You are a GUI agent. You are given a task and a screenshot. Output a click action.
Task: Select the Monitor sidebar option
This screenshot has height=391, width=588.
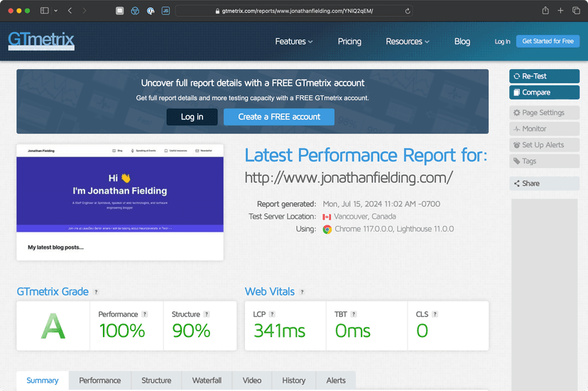[544, 129]
